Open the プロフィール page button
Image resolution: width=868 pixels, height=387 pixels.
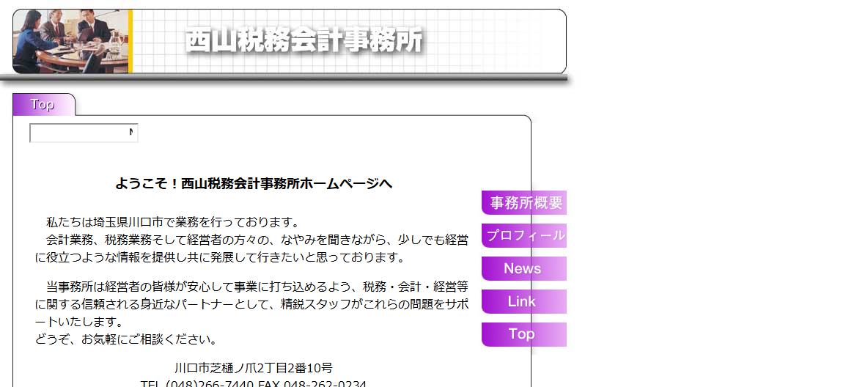click(x=523, y=235)
